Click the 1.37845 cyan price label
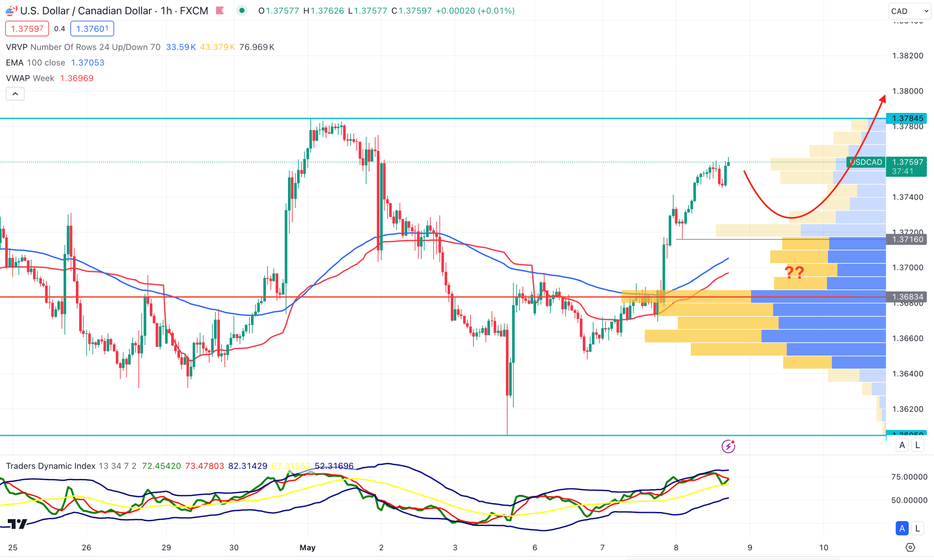 click(x=907, y=118)
